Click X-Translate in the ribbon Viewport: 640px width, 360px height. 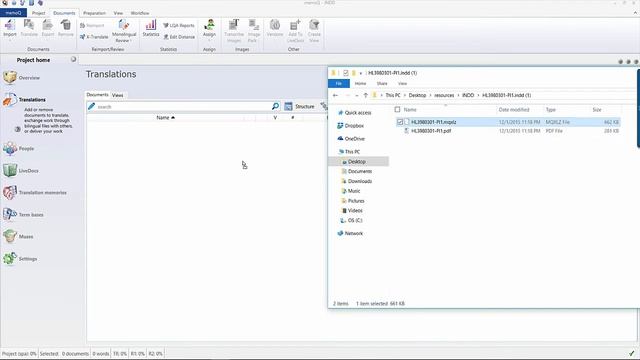(94, 37)
